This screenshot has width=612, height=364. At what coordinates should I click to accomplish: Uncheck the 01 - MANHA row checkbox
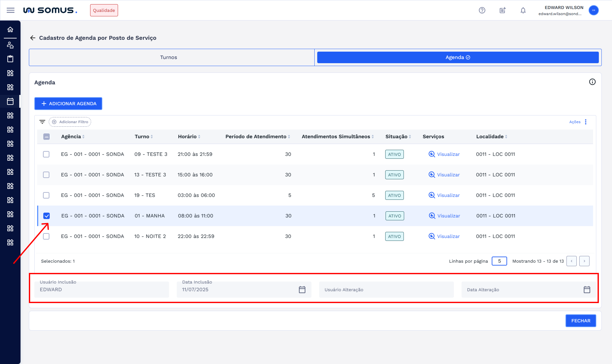pyautogui.click(x=46, y=216)
